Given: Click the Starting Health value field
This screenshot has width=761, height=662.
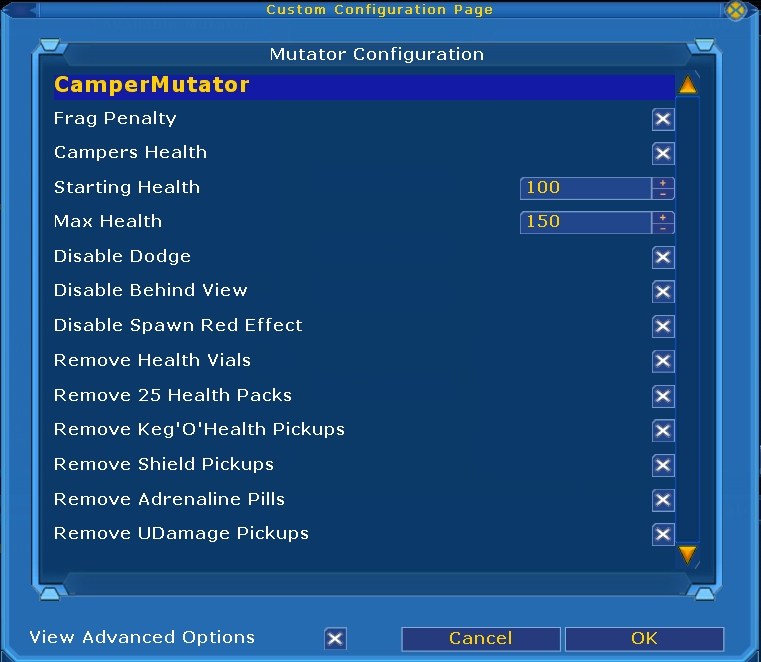Looking at the screenshot, I should [585, 188].
